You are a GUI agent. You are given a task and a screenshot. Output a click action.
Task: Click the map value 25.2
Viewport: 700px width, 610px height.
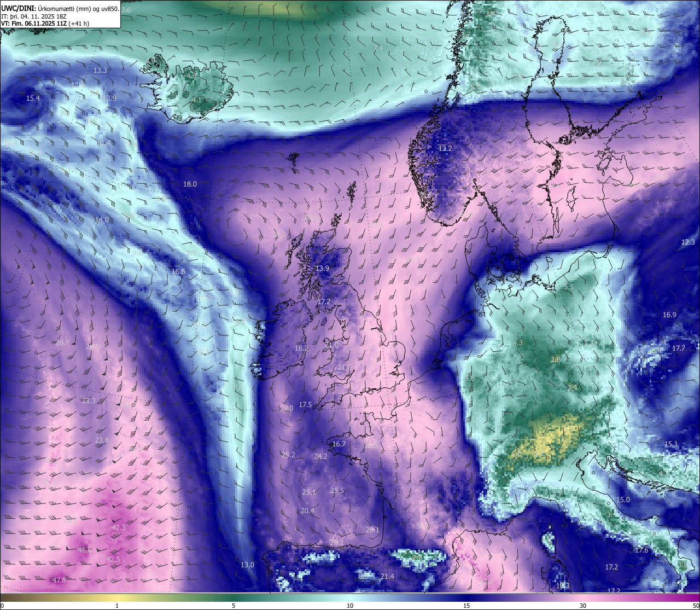tap(288, 455)
